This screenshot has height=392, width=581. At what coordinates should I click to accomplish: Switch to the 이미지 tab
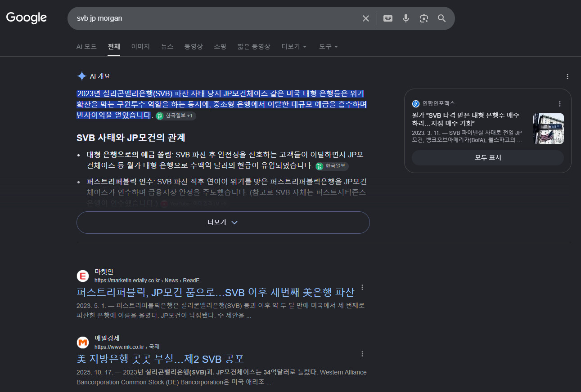point(140,47)
